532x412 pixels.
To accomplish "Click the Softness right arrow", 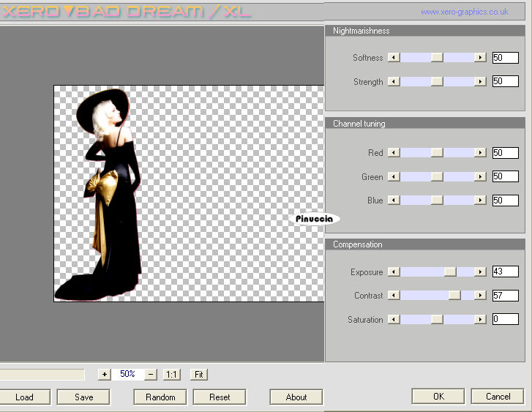I will pos(481,57).
